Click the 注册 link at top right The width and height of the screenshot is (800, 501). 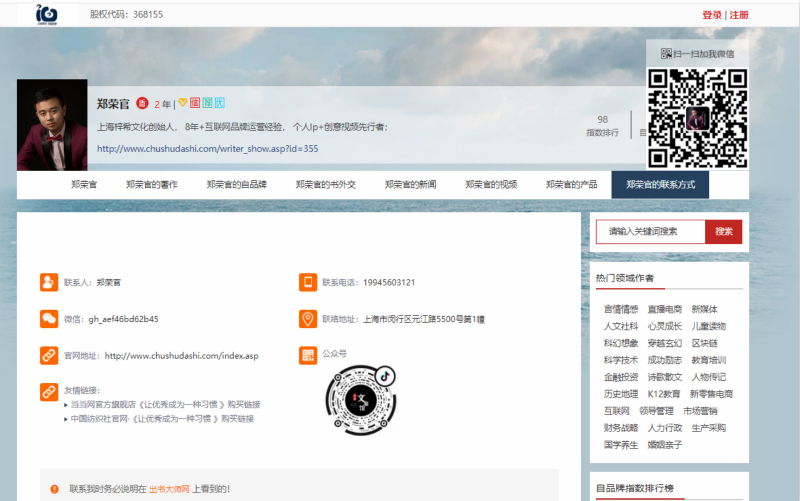click(739, 15)
